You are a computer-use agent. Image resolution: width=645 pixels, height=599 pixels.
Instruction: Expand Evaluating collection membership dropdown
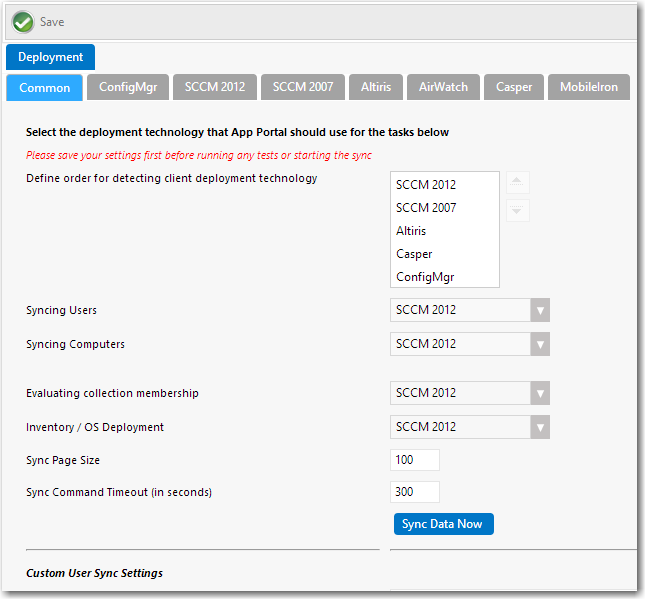click(x=470, y=393)
